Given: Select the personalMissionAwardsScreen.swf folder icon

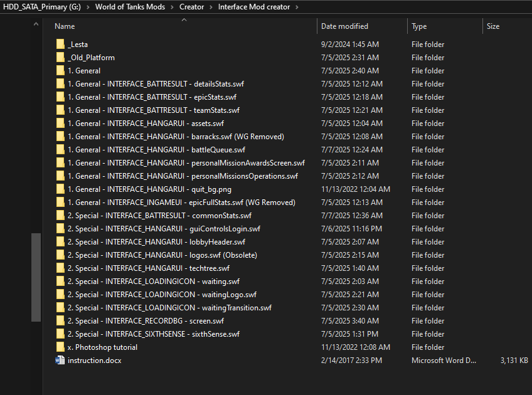Looking at the screenshot, I should (60, 163).
